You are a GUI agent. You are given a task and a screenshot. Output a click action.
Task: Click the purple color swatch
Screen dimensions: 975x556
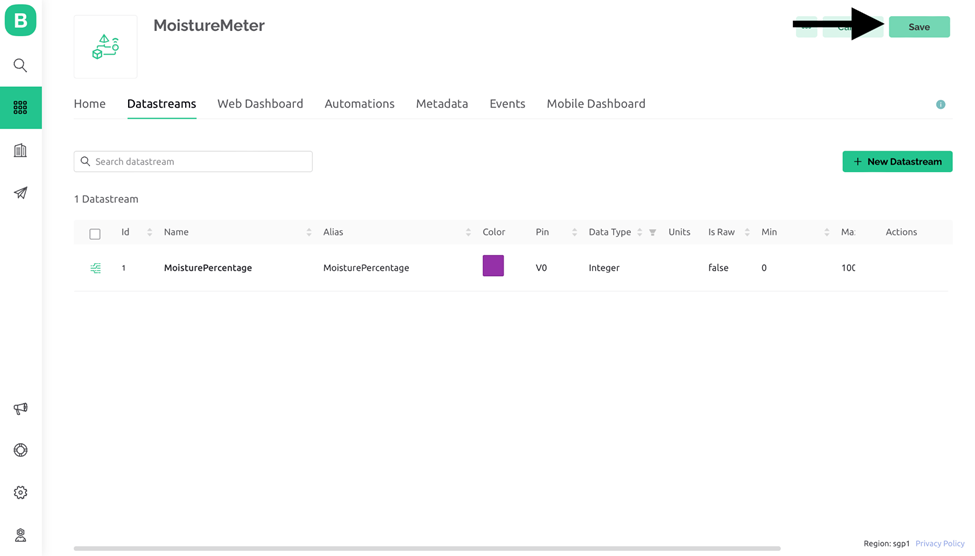pos(493,266)
